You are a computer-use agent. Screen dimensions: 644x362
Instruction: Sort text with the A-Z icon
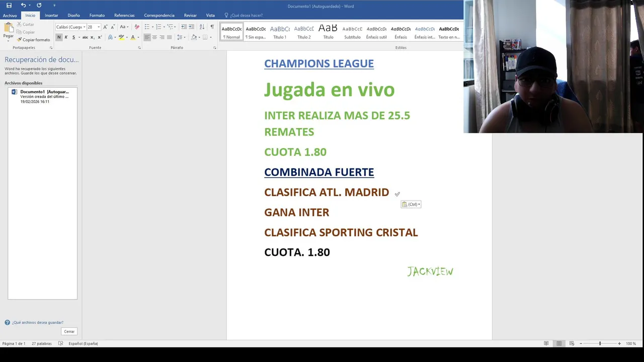click(202, 27)
